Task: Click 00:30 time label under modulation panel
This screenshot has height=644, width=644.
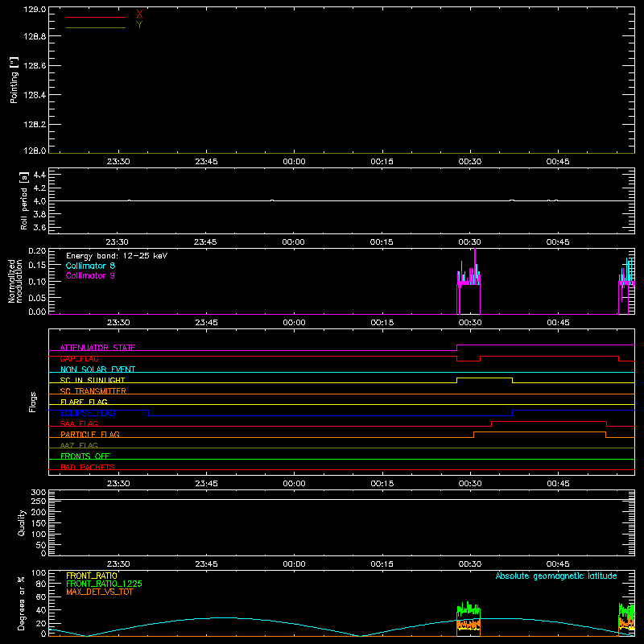Action: tap(470, 323)
